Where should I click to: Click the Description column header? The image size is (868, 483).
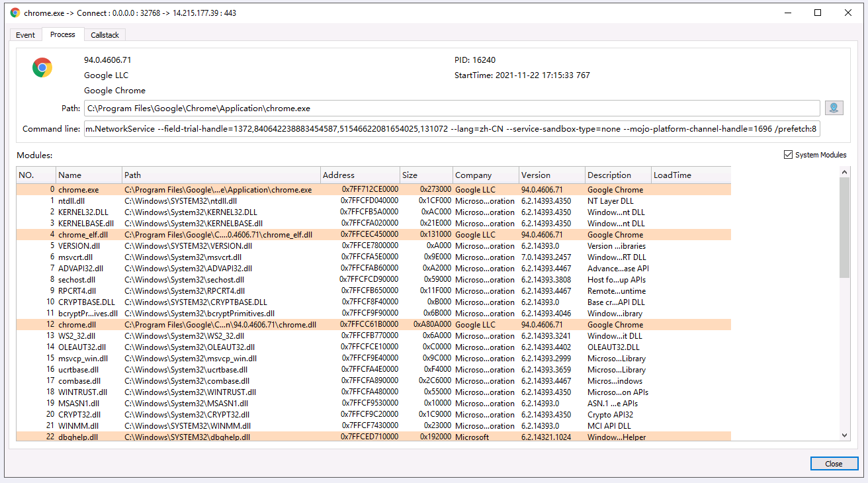[619, 175]
